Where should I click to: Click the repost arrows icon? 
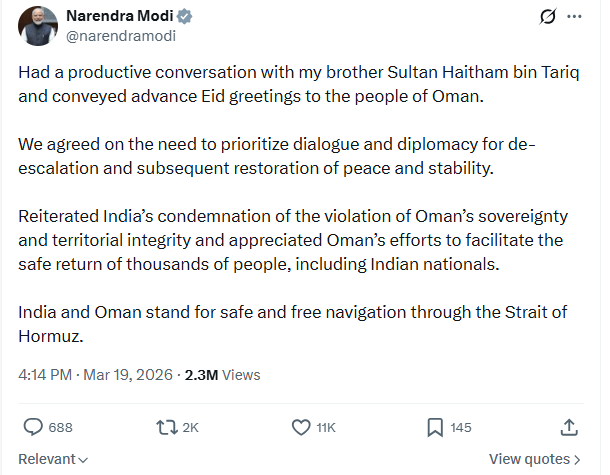point(166,427)
